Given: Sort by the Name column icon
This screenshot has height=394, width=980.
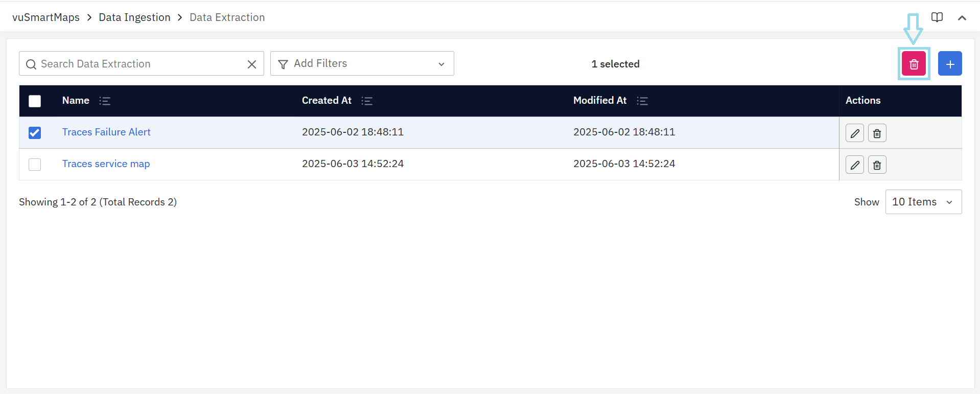Looking at the screenshot, I should (x=105, y=101).
